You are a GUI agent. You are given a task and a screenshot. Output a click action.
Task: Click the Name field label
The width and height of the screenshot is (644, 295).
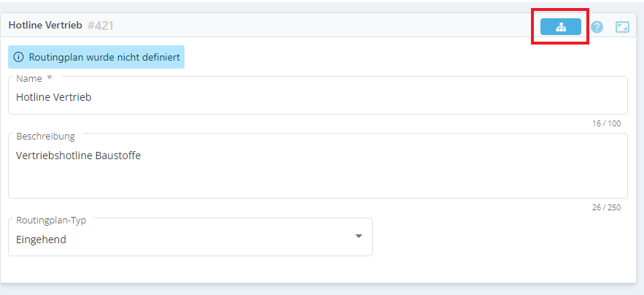point(29,78)
